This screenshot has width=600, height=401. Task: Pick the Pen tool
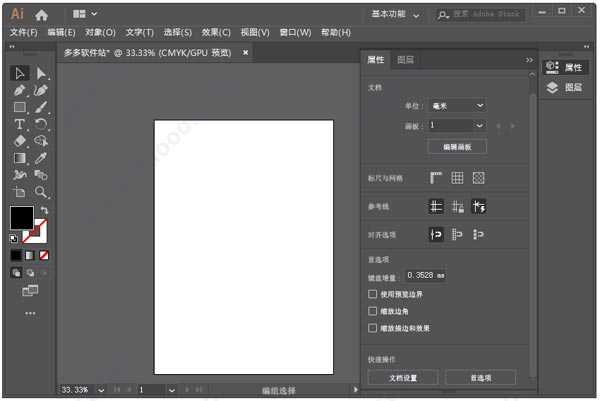click(x=20, y=90)
